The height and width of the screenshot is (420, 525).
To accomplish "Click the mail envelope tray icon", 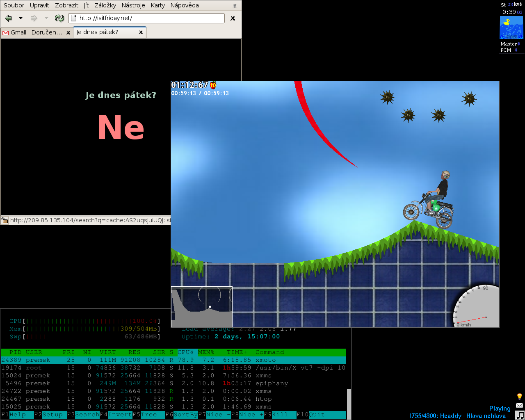I will click(519, 405).
